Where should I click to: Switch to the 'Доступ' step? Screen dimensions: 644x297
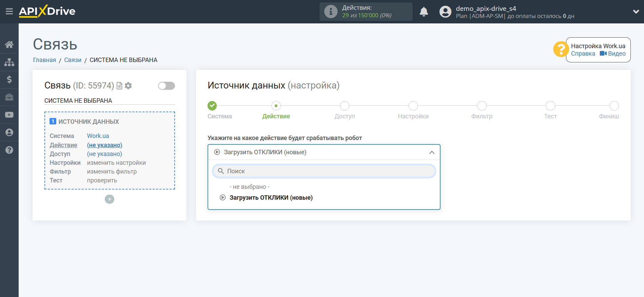[345, 106]
